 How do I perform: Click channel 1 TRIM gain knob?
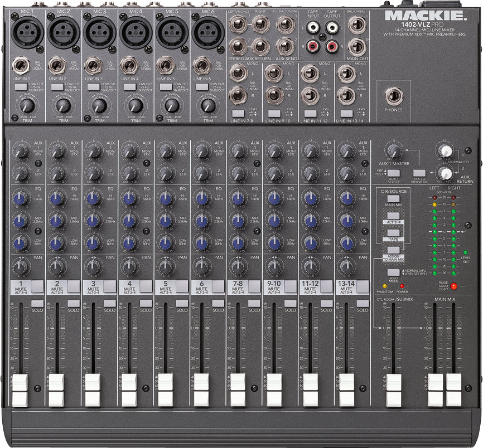coord(27,106)
